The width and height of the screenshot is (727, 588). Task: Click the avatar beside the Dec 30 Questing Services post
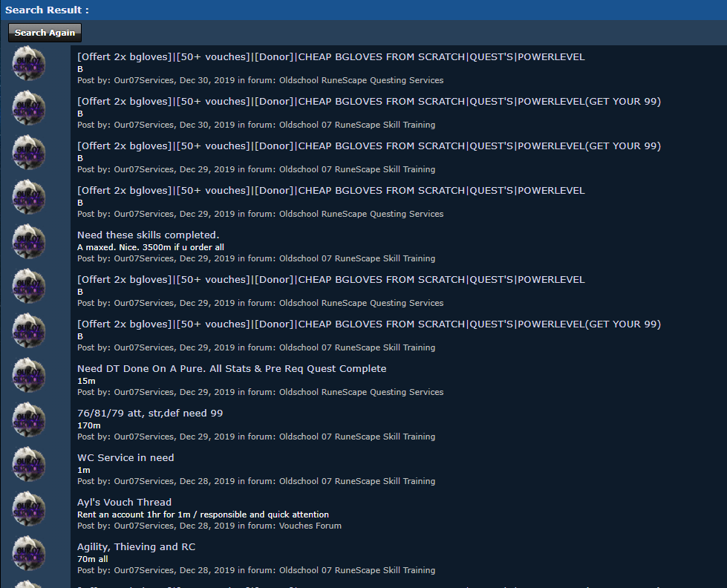pyautogui.click(x=29, y=63)
